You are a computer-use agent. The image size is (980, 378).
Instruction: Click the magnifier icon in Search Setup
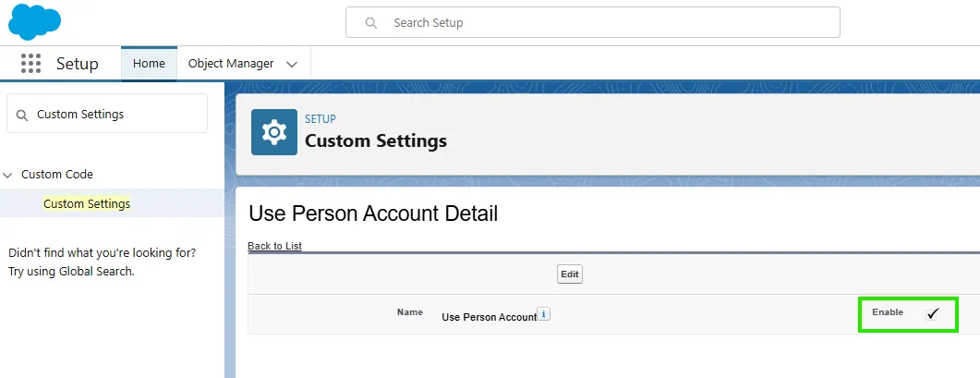point(370,22)
